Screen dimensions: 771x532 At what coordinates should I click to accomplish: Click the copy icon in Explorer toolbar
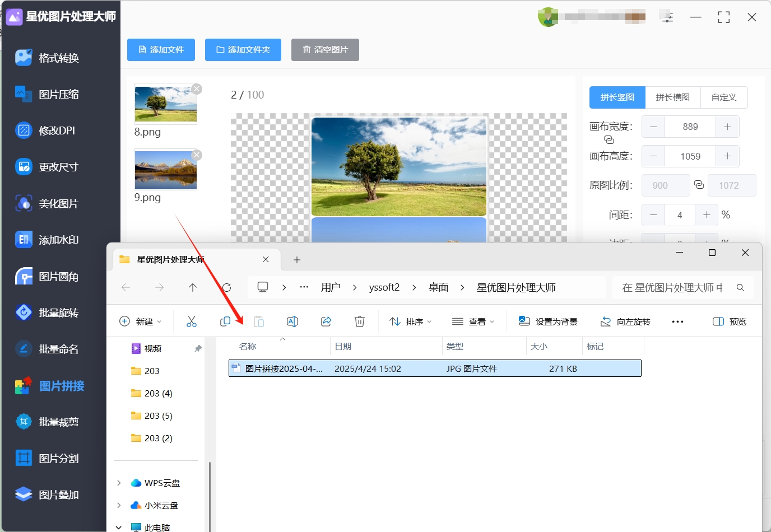point(225,321)
